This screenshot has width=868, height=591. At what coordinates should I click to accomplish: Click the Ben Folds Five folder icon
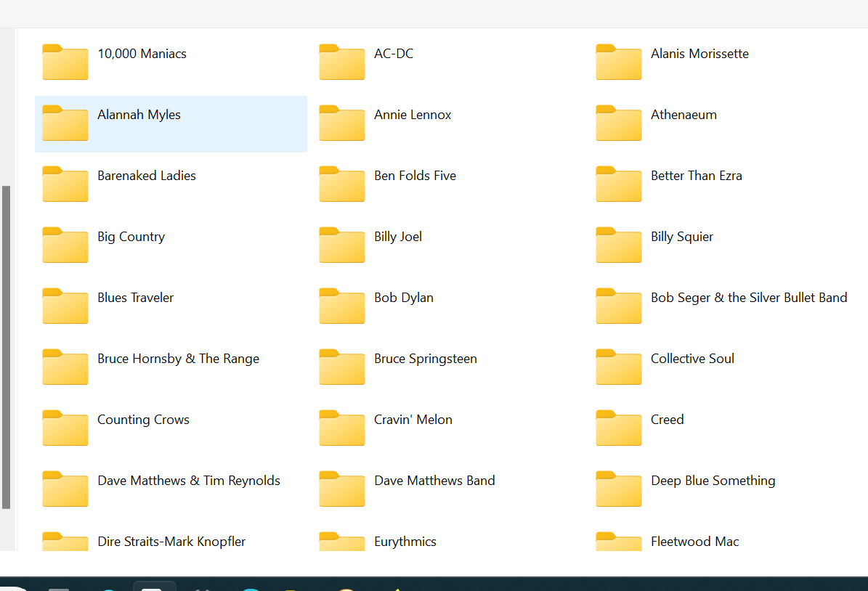point(342,184)
